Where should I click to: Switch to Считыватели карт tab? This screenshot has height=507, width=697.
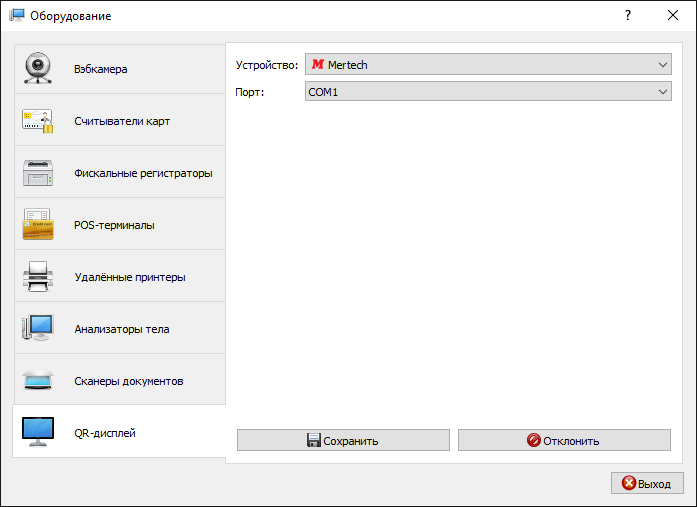click(120, 121)
